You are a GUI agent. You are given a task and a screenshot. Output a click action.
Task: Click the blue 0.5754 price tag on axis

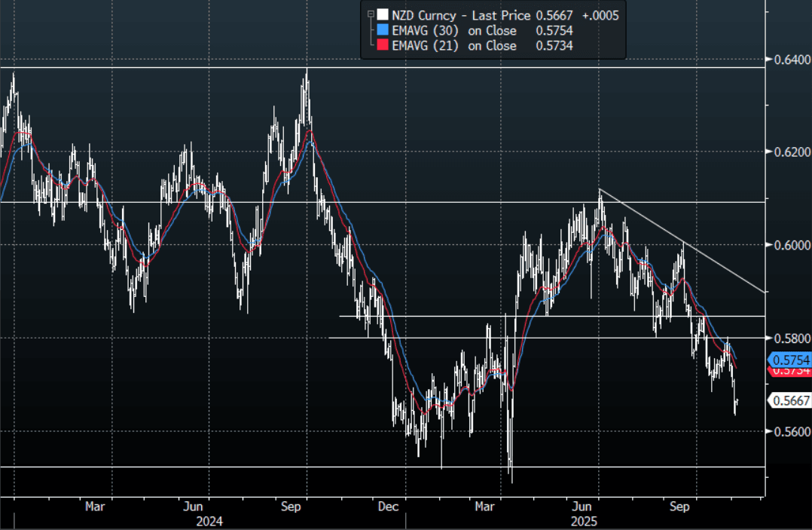tap(789, 360)
